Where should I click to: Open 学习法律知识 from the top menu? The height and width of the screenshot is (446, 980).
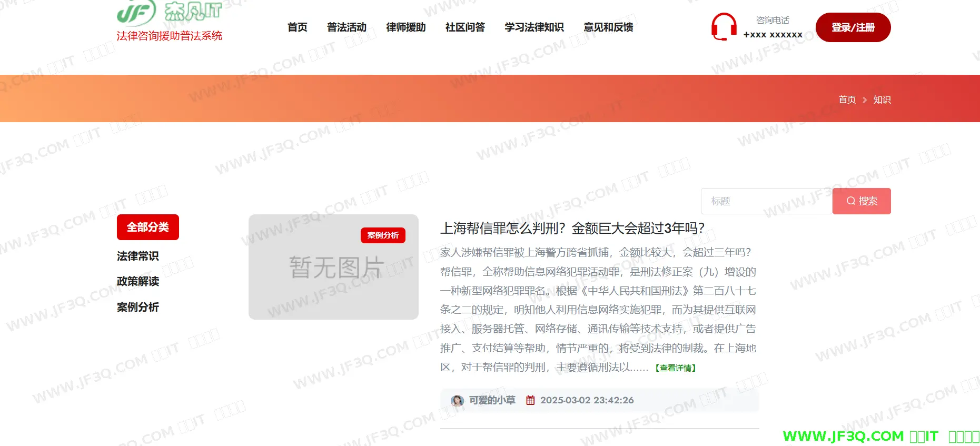(534, 27)
